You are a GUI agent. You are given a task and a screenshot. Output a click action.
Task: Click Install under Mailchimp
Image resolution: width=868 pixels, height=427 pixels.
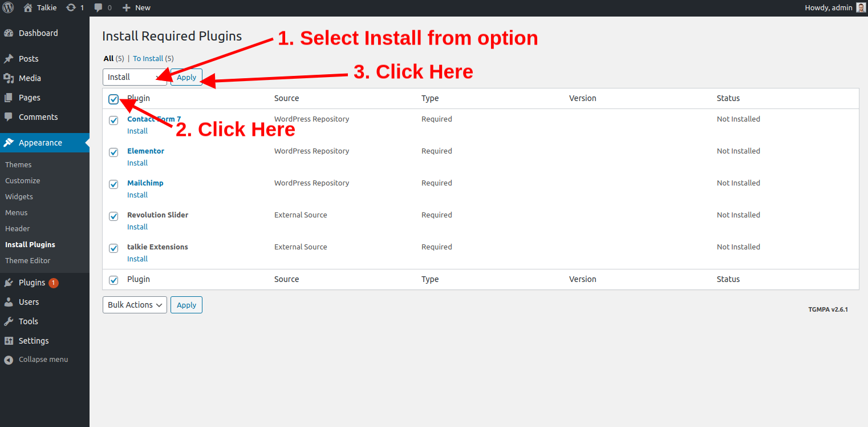click(x=137, y=195)
